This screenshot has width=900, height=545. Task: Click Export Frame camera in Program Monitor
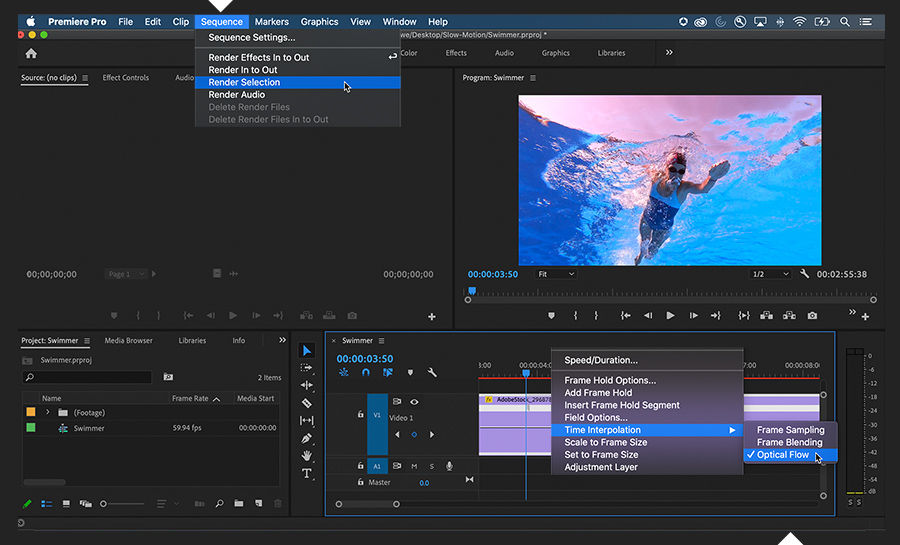812,316
